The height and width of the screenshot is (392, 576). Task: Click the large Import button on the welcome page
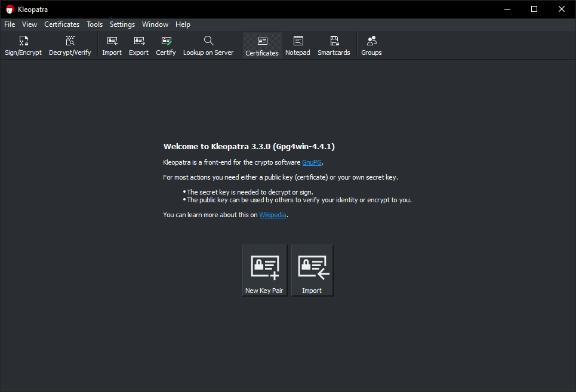(312, 270)
